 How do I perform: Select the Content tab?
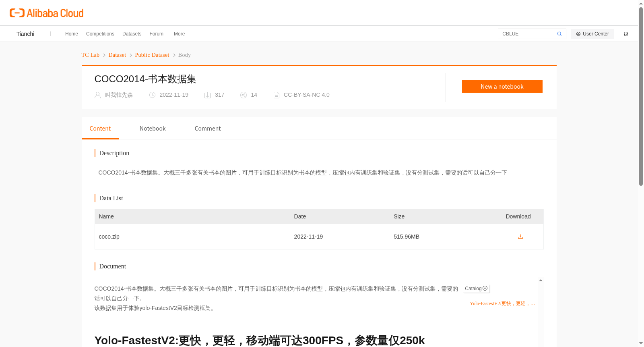tap(100, 129)
